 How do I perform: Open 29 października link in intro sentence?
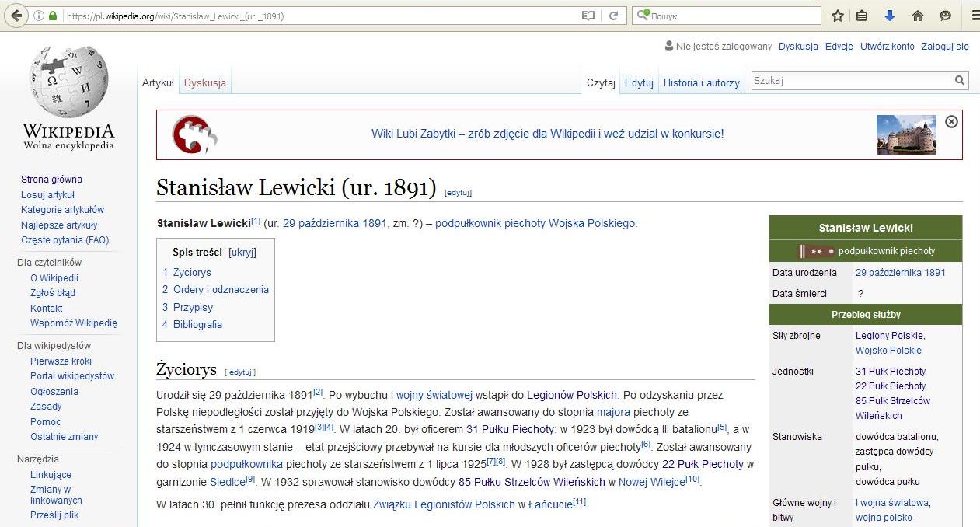tap(321, 223)
